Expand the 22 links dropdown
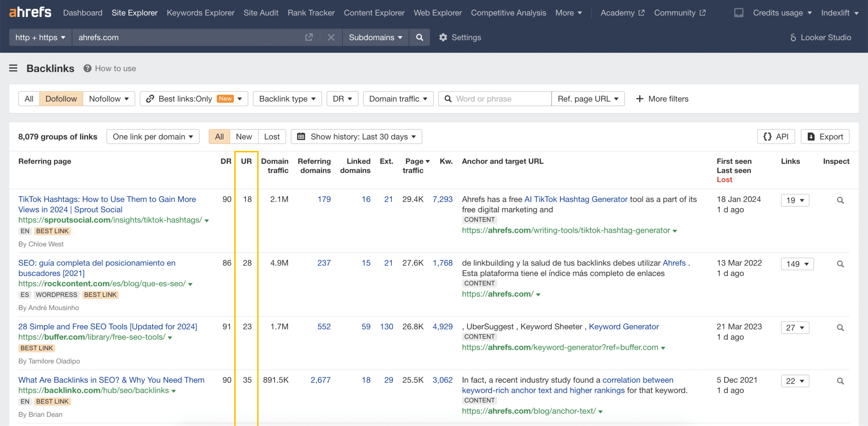This screenshot has height=426, width=868. pyautogui.click(x=795, y=381)
